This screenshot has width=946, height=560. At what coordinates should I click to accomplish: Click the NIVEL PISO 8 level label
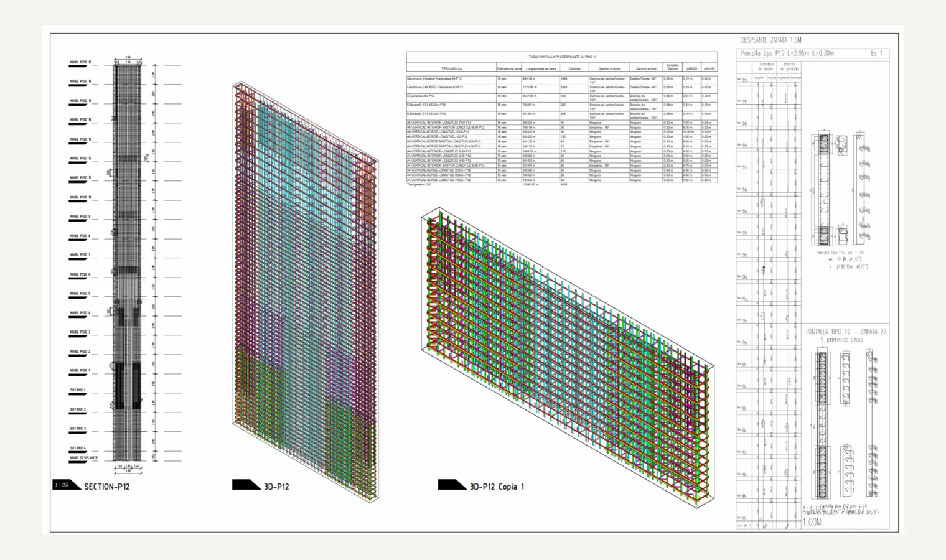80,236
